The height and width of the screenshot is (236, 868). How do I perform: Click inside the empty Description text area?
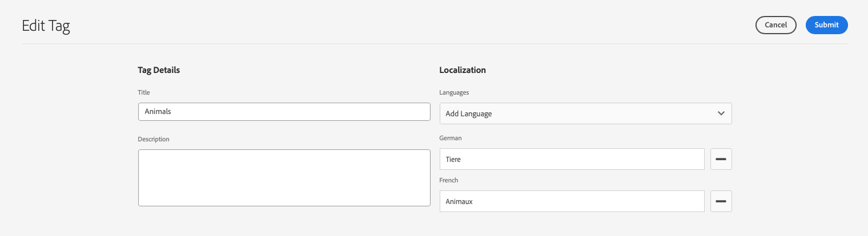tap(284, 177)
